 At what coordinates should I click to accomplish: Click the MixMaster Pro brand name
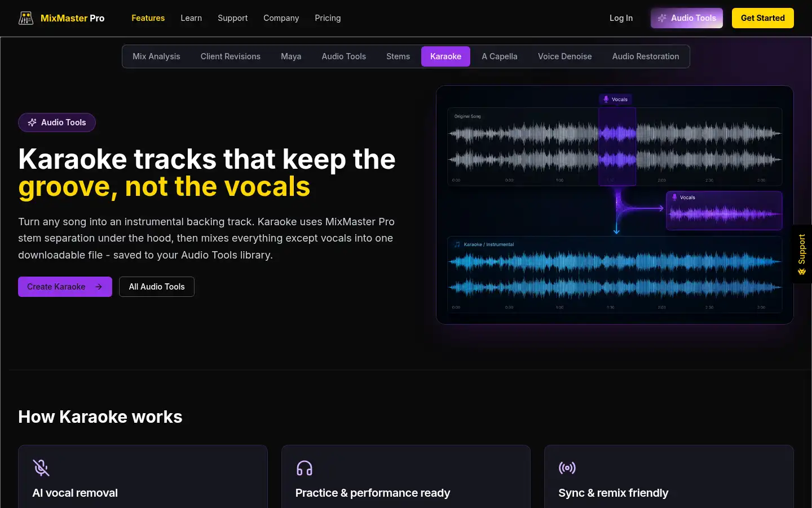pos(73,18)
